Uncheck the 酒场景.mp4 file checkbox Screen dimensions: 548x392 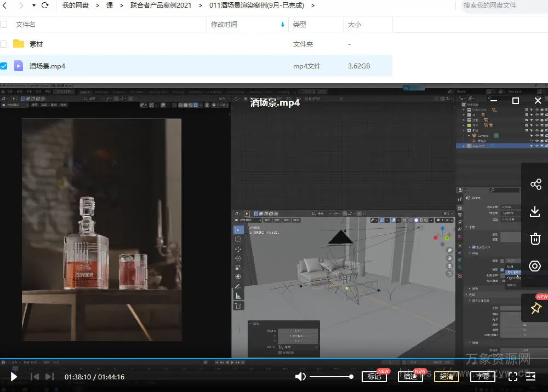pos(4,66)
